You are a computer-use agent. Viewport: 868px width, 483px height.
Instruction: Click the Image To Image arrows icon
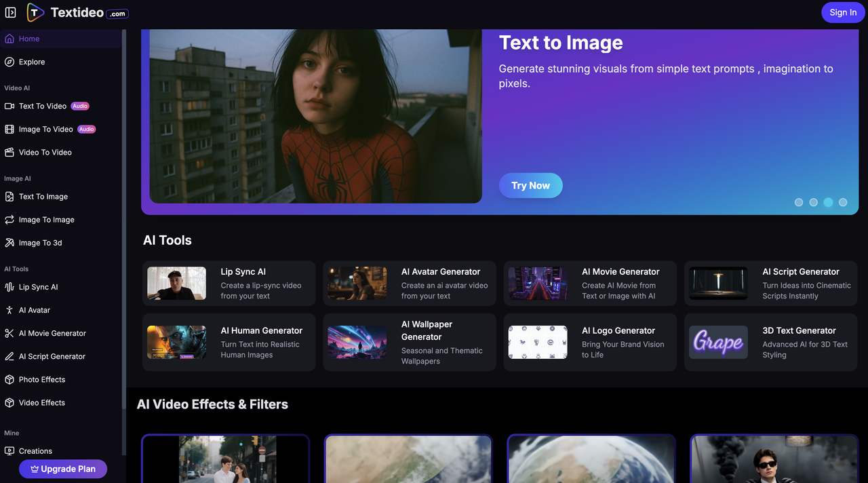[9, 220]
